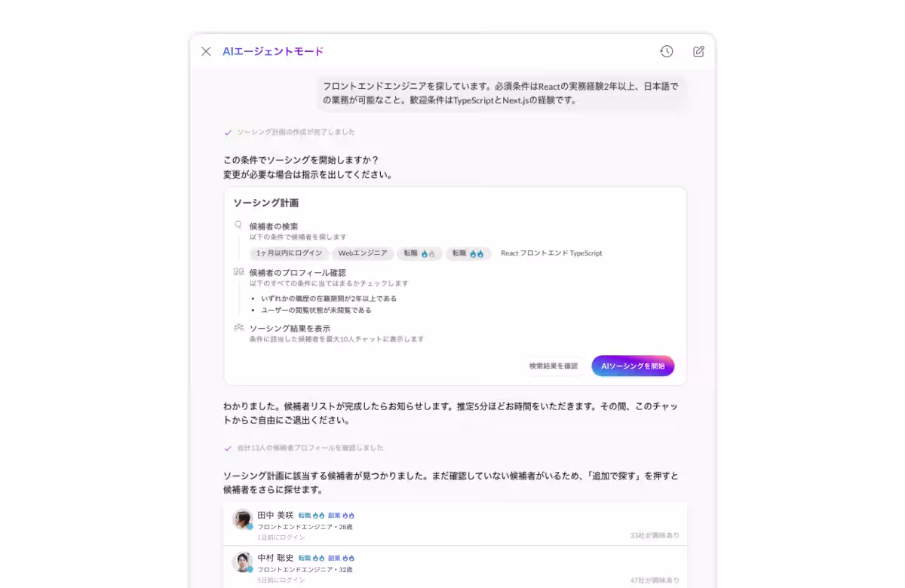Toggle the Webエンジニア filter chip
Viewport: 905px width, 588px height.
tap(363, 253)
